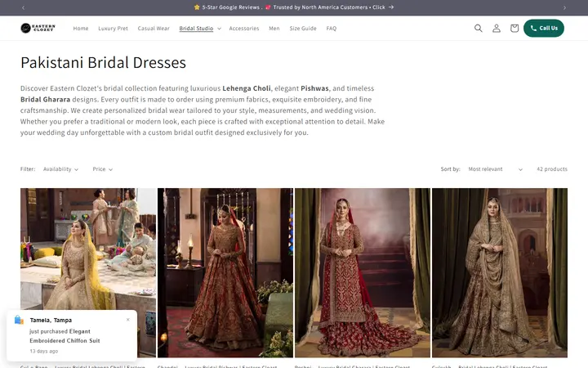The height and width of the screenshot is (368, 588).
Task: Click the 'Tamela, Tampa' notification name
Action: click(51, 321)
